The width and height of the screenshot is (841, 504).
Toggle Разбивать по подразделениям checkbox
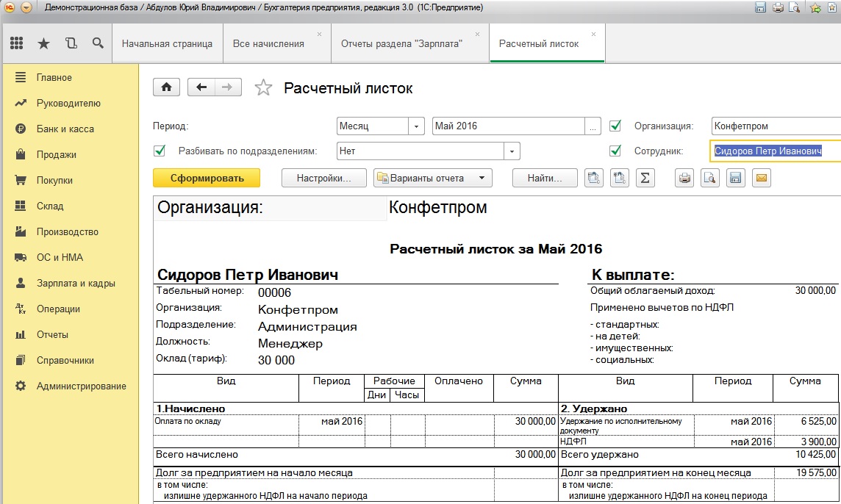[x=160, y=151]
